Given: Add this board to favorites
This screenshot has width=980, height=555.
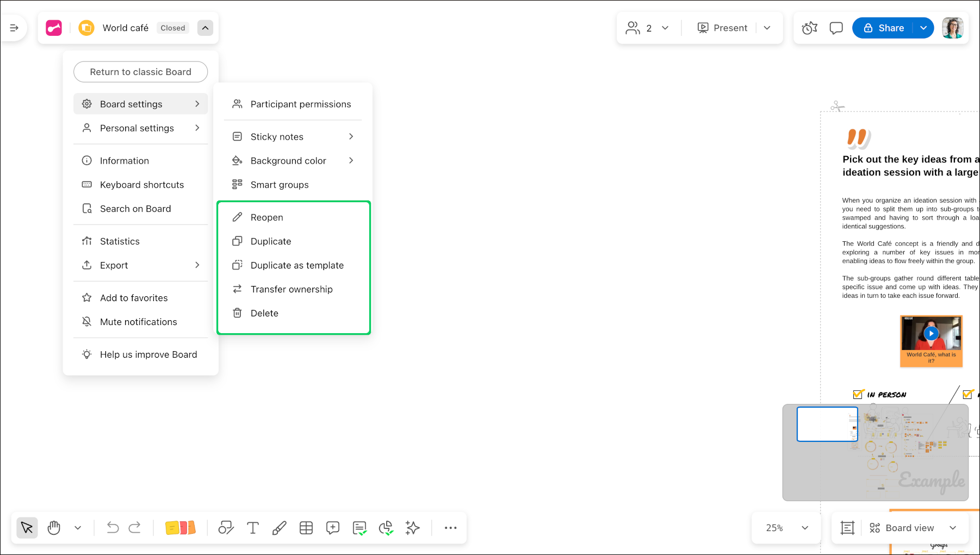Looking at the screenshot, I should (133, 297).
